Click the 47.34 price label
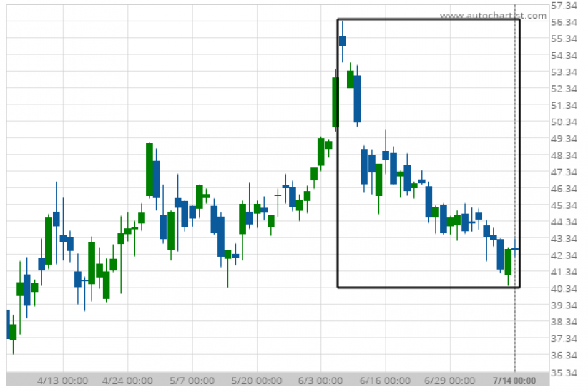Viewport: 588px width, 392px height. [564, 172]
